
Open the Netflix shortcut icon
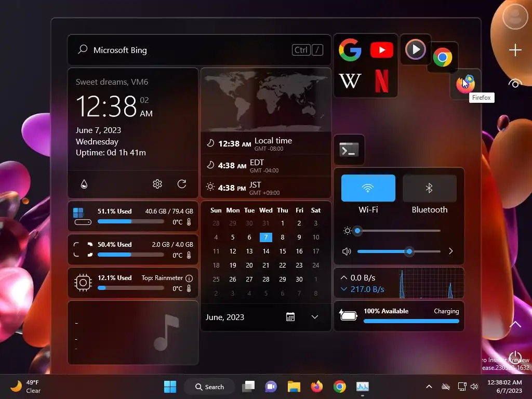382,81
